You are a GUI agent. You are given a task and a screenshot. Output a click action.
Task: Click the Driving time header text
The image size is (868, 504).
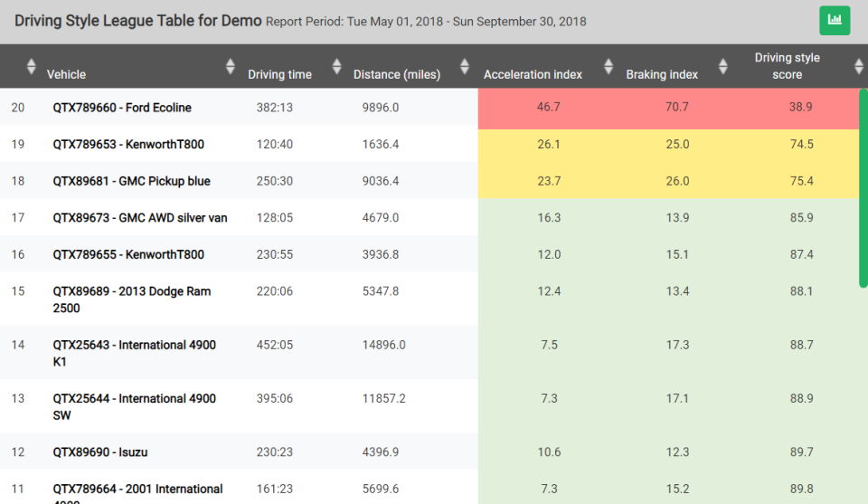point(279,74)
